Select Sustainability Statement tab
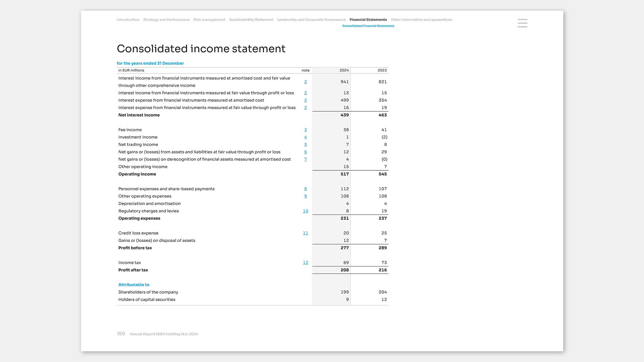644x362 pixels. (251, 20)
